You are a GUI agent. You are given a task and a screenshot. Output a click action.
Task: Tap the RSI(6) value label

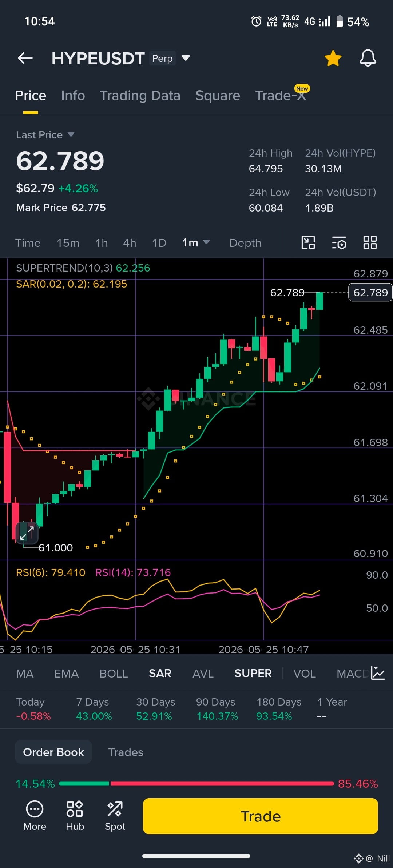click(51, 572)
